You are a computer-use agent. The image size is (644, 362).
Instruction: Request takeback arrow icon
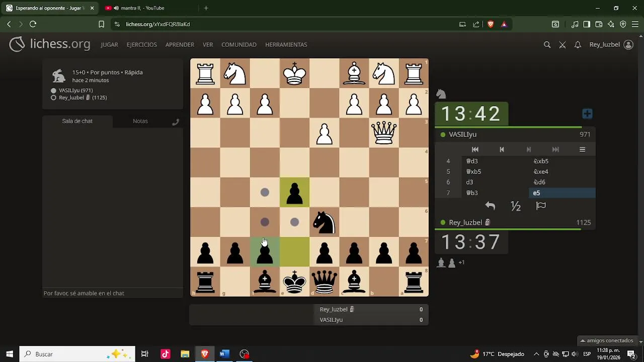click(490, 206)
